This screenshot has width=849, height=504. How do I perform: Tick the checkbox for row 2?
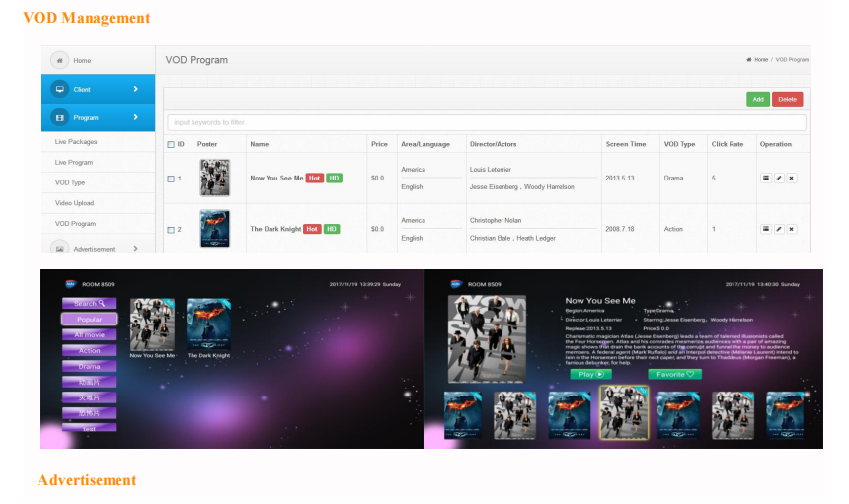coord(171,230)
